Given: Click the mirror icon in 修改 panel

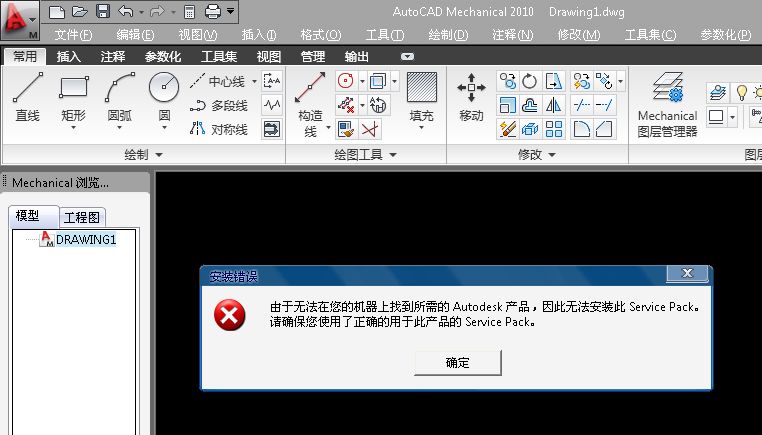Looking at the screenshot, I should pos(554,105).
